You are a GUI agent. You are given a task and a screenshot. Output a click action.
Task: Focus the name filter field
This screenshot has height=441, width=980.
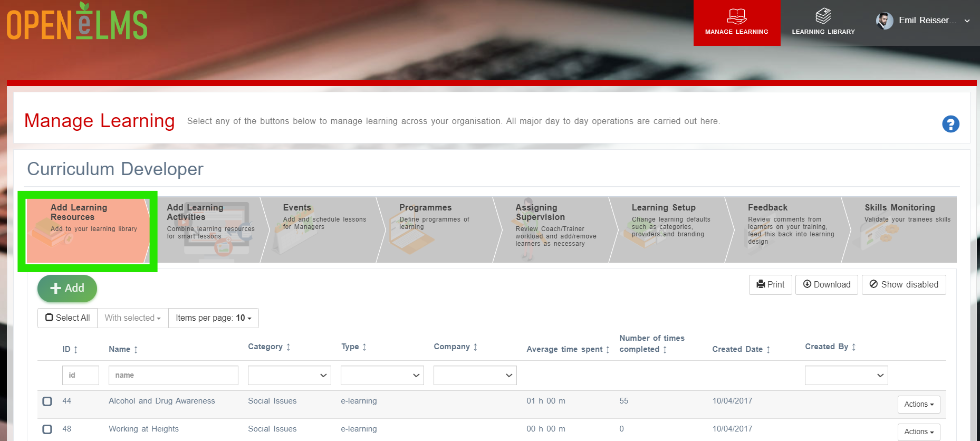coord(174,376)
